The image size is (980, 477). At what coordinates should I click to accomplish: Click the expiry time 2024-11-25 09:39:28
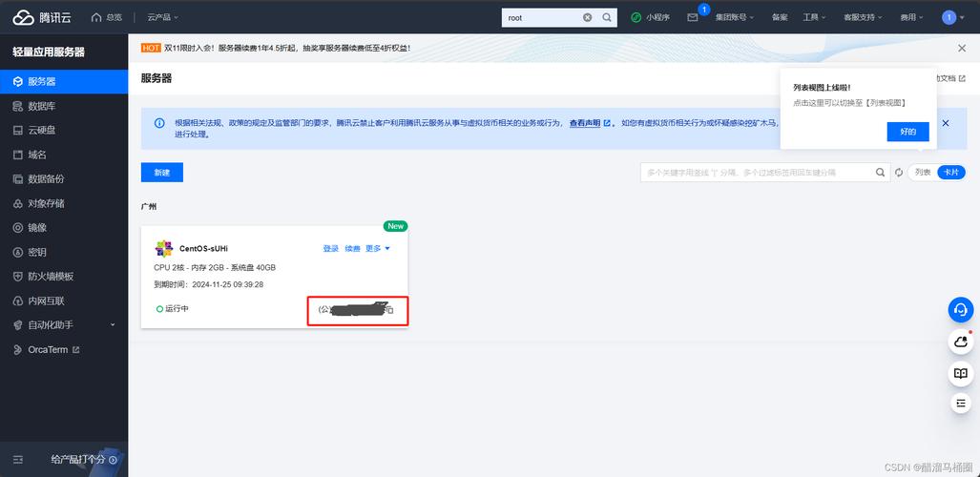point(227,284)
